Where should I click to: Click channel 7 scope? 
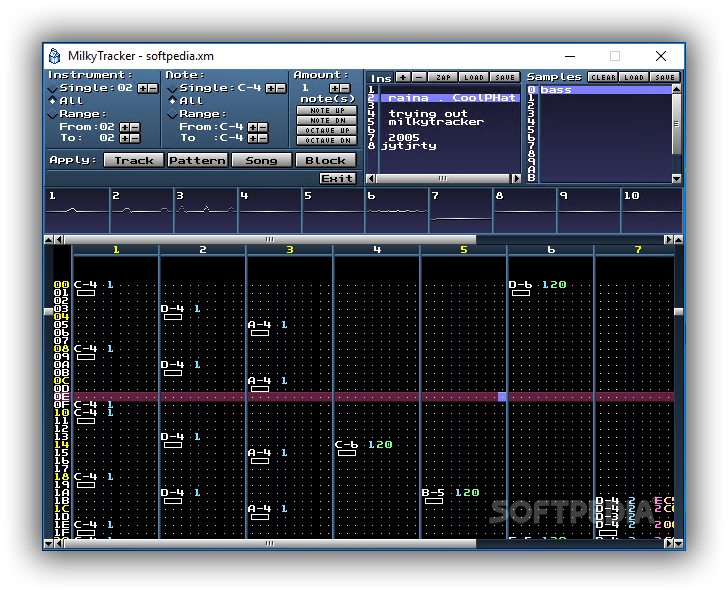461,210
